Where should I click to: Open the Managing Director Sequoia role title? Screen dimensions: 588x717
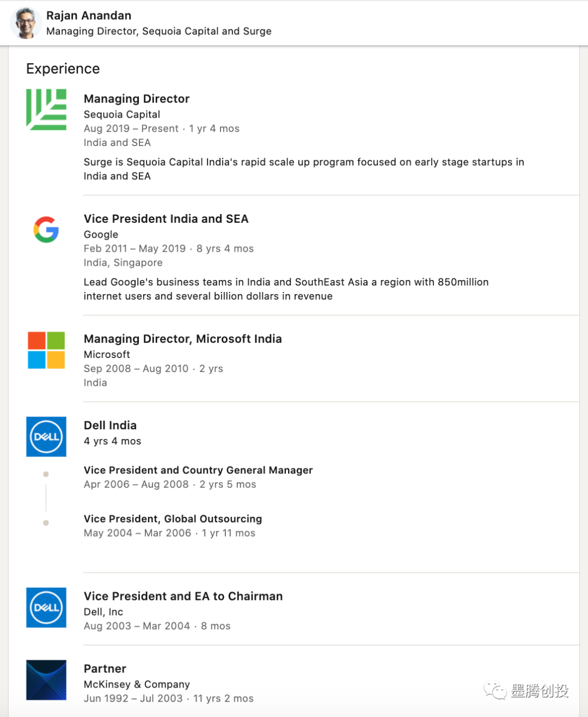click(x=137, y=99)
